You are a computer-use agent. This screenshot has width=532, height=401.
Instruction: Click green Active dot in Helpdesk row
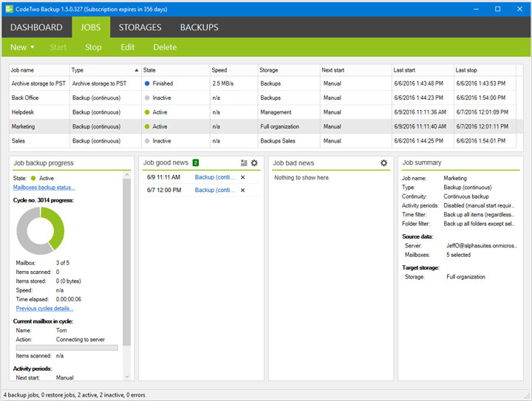147,112
